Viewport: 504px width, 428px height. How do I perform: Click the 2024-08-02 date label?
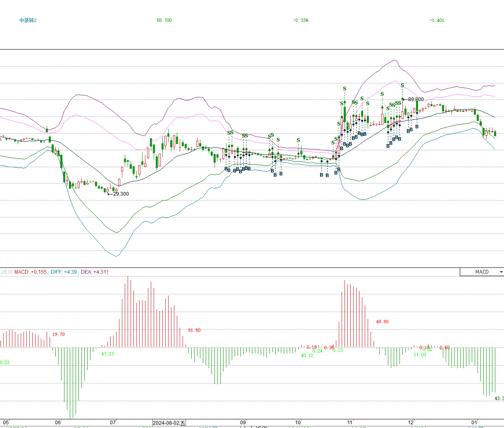pyautogui.click(x=169, y=423)
